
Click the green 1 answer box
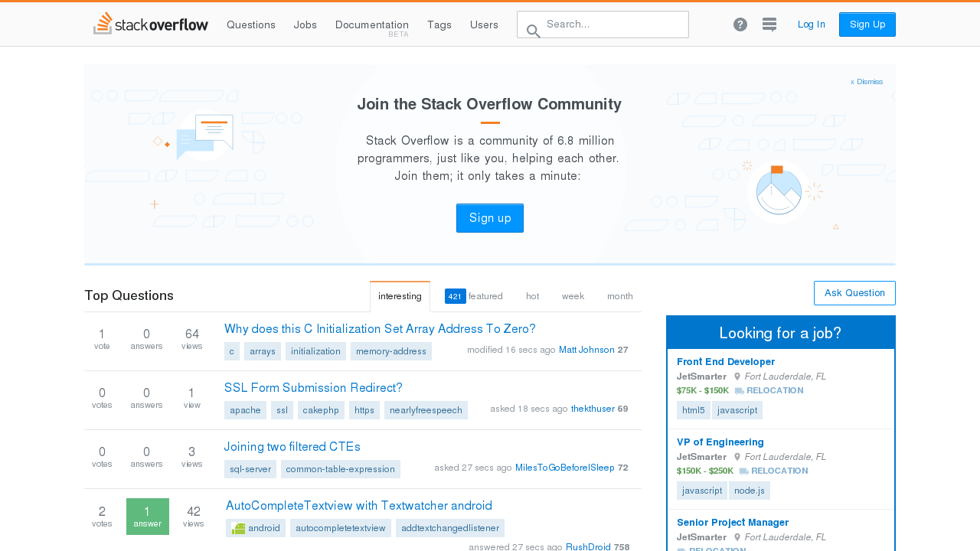pos(148,517)
